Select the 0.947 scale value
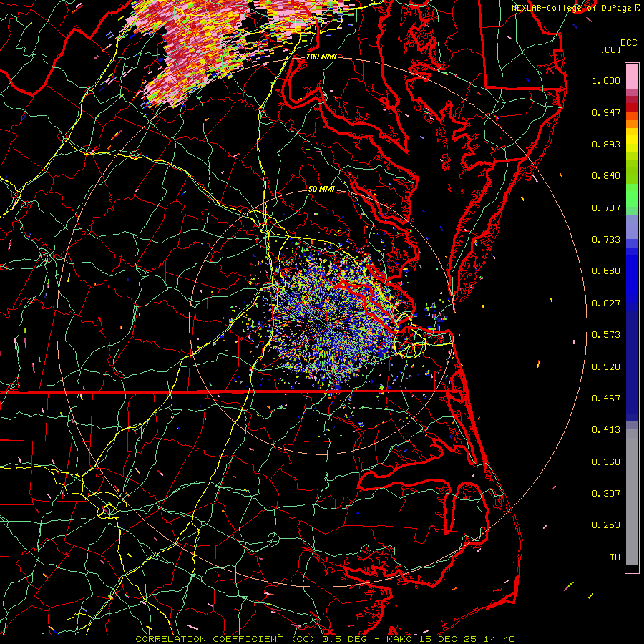644x644 pixels. coord(606,112)
